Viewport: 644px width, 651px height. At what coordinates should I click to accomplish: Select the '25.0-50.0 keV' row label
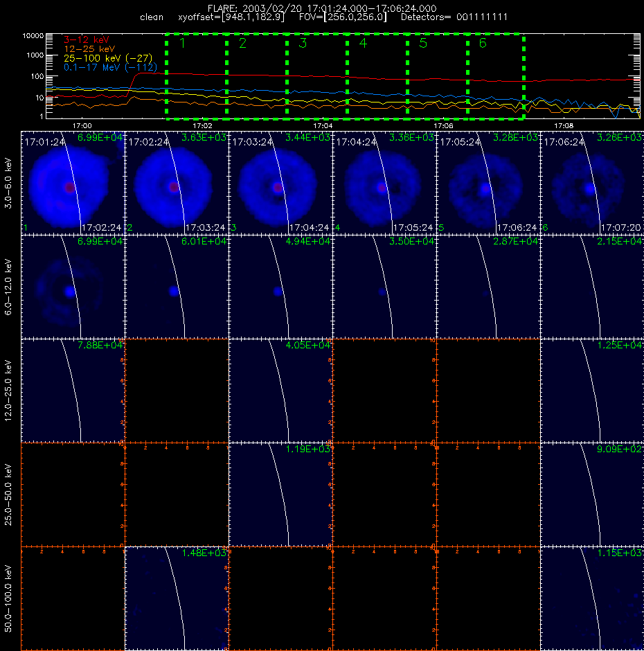(8, 495)
